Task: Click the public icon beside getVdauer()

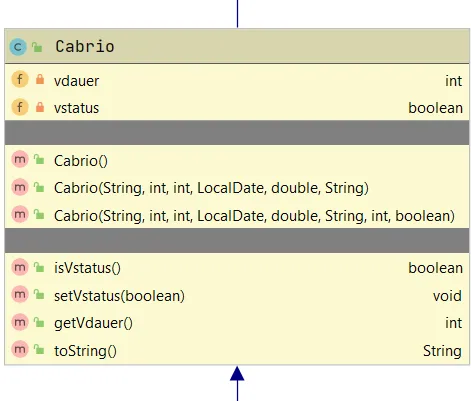Action: 39,322
